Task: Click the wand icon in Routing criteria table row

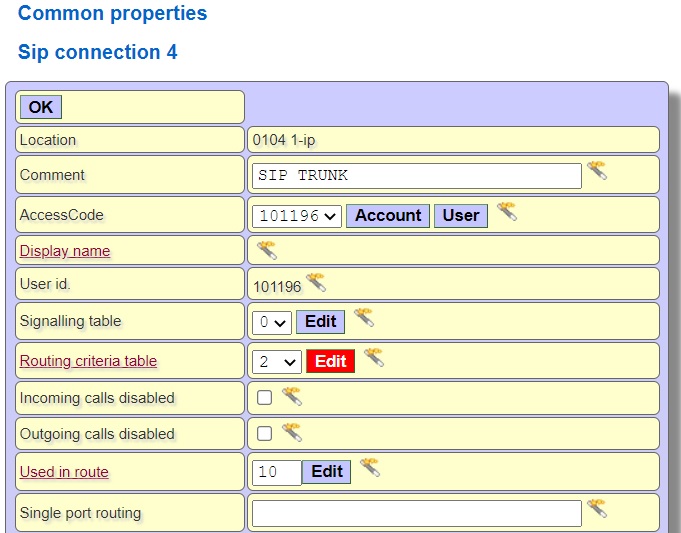Action: point(373,357)
